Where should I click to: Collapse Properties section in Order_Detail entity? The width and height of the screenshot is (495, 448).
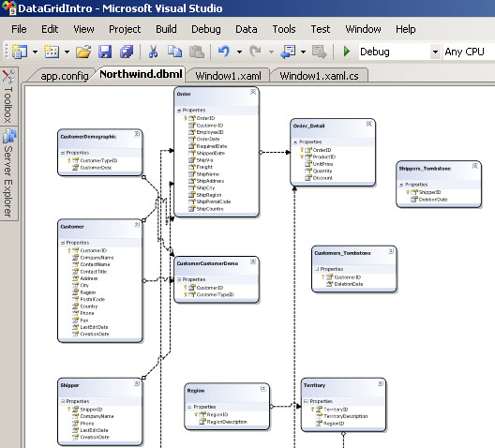coord(295,142)
